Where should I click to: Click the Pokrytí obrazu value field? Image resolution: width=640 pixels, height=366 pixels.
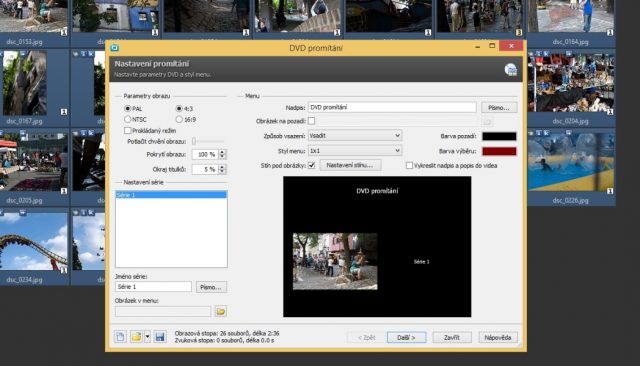click(205, 154)
